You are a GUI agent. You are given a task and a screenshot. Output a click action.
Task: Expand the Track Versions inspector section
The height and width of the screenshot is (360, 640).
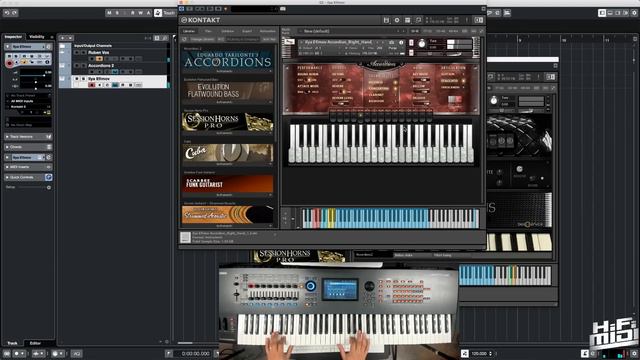28,137
